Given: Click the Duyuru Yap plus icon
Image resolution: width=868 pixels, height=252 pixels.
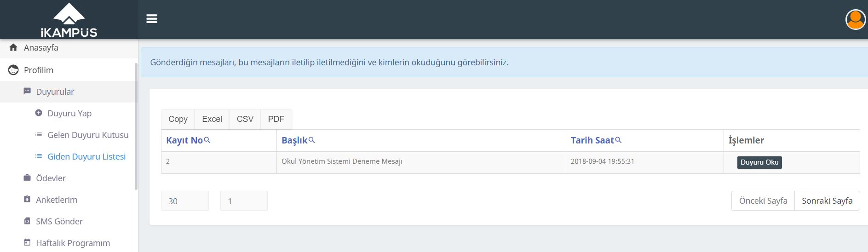Looking at the screenshot, I should (x=39, y=113).
